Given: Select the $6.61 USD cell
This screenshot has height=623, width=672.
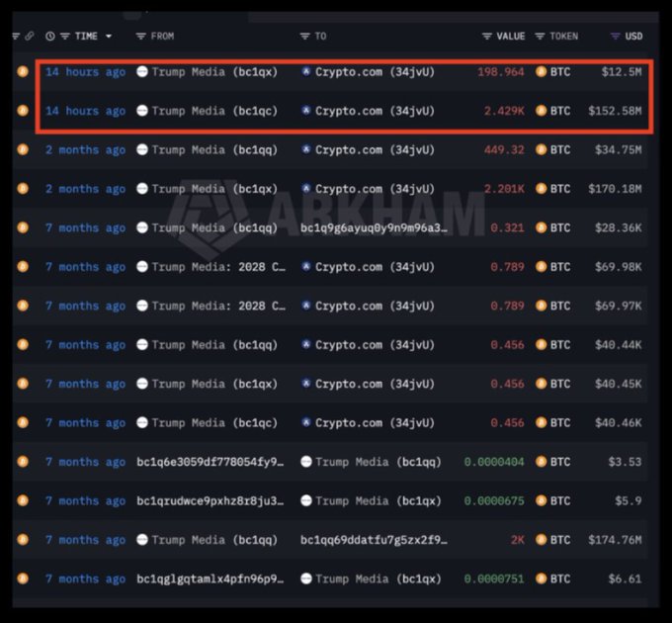Looking at the screenshot, I should point(625,579).
